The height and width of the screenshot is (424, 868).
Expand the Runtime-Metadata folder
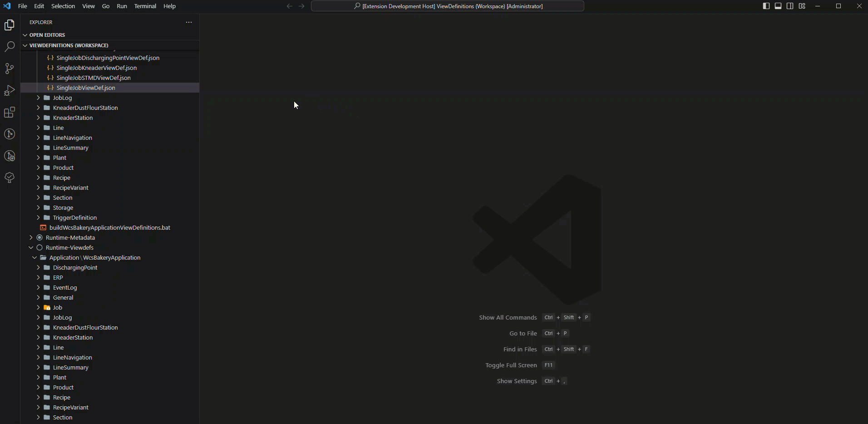click(x=70, y=237)
